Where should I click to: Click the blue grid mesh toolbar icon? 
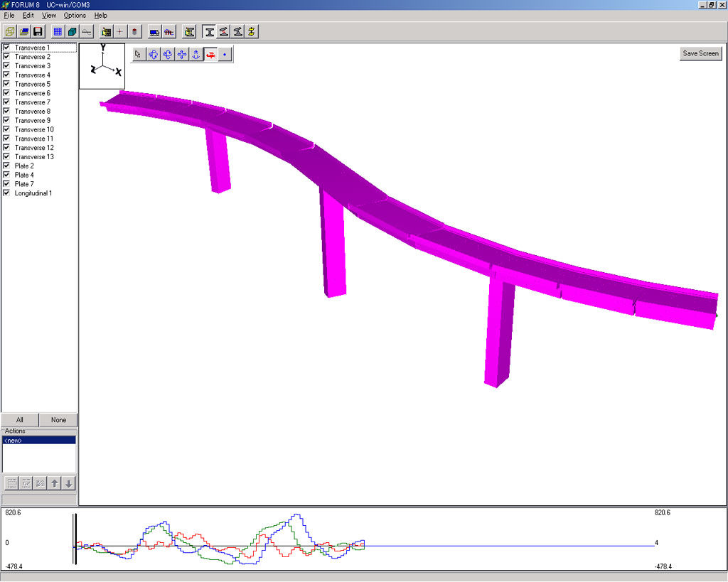[58, 31]
